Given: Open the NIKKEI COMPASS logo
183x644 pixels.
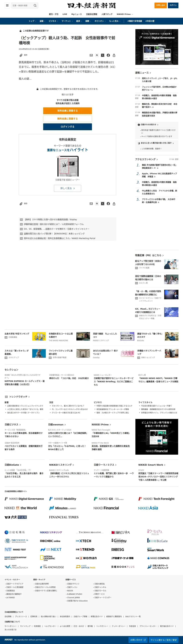Looking at the screenshot, I should coord(158,558).
